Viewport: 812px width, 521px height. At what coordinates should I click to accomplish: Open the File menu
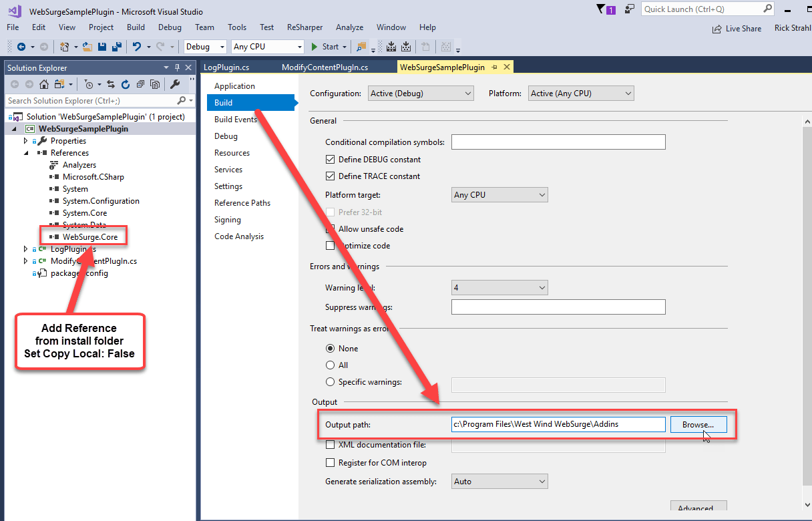point(13,27)
